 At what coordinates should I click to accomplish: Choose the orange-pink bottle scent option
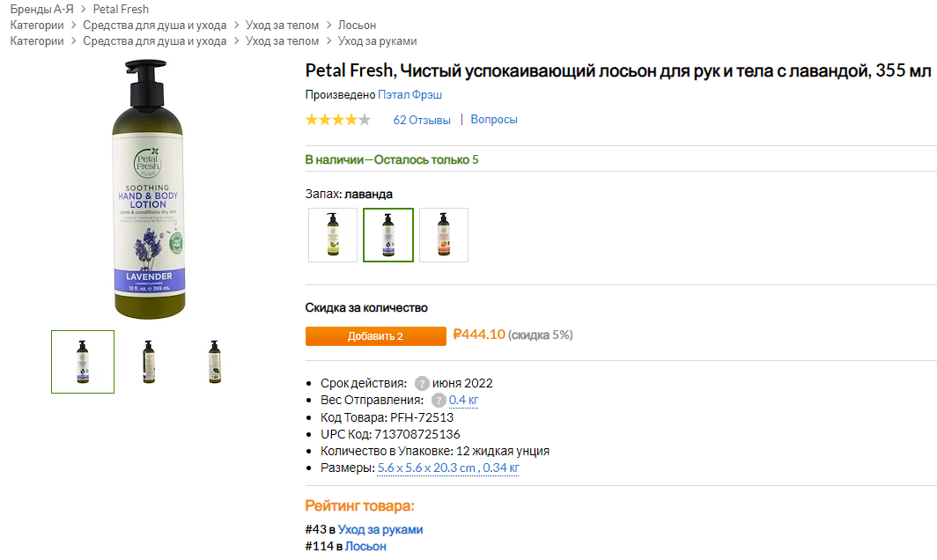444,235
